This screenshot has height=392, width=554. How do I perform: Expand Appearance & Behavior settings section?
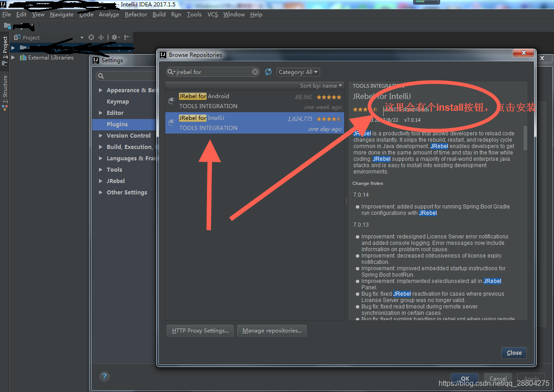[x=101, y=90]
